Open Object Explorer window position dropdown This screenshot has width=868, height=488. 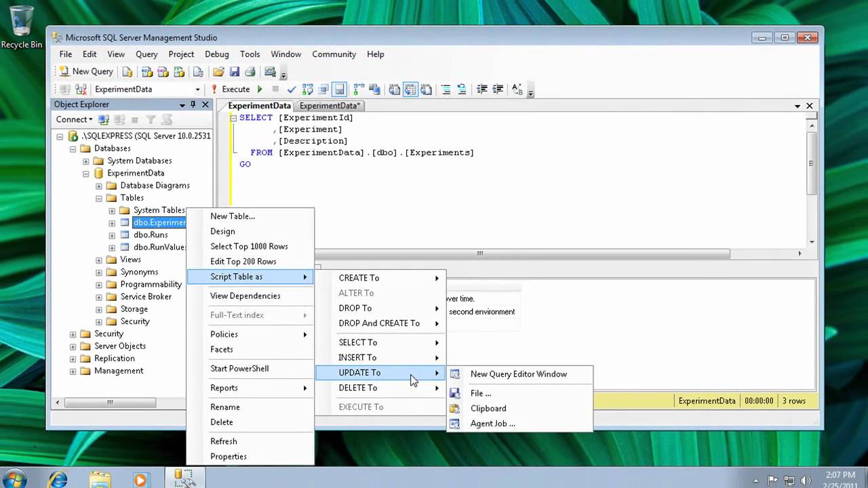coord(182,104)
